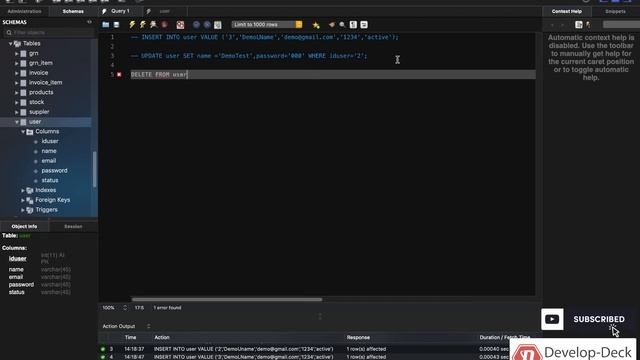This screenshot has height=360, width=640.
Task: Expand the Foreign Keys folder
Action: pos(23,200)
